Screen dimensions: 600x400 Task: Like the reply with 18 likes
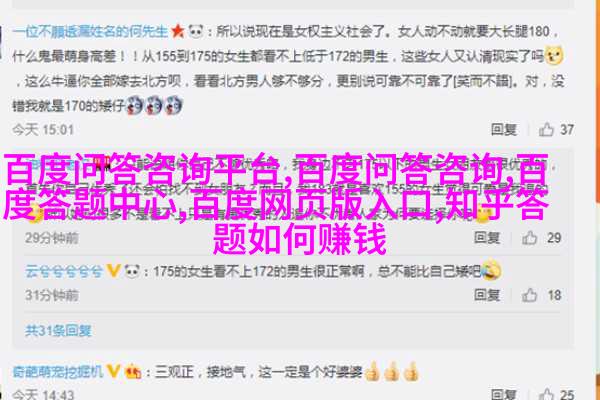click(x=530, y=295)
